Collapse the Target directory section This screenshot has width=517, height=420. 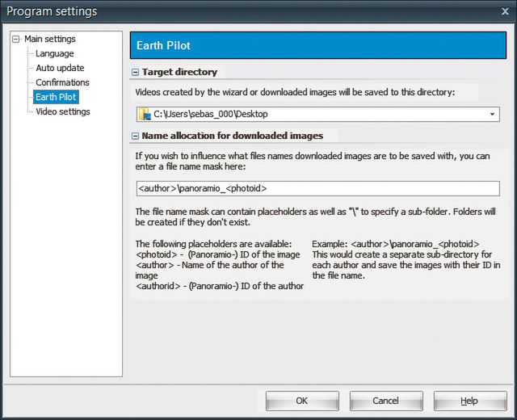pyautogui.click(x=135, y=72)
